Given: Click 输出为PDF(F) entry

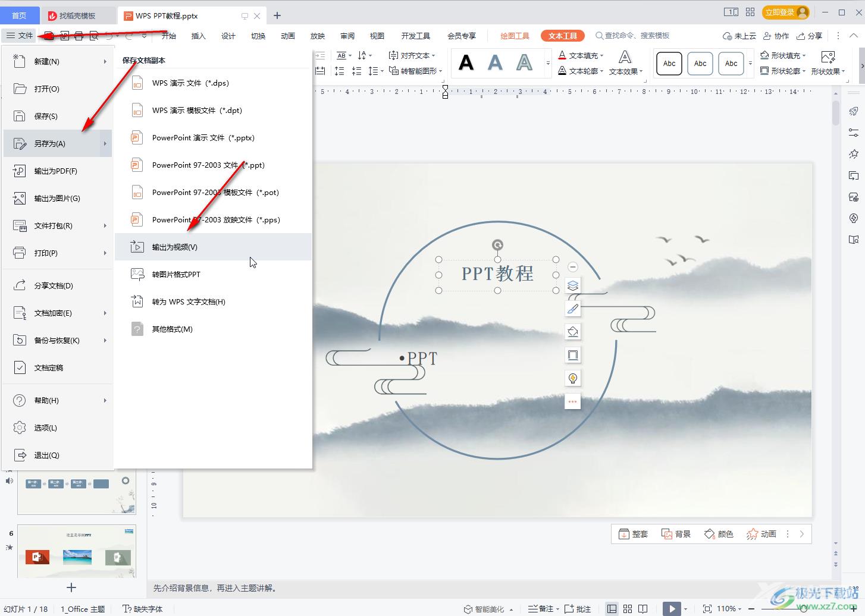Looking at the screenshot, I should [x=58, y=171].
